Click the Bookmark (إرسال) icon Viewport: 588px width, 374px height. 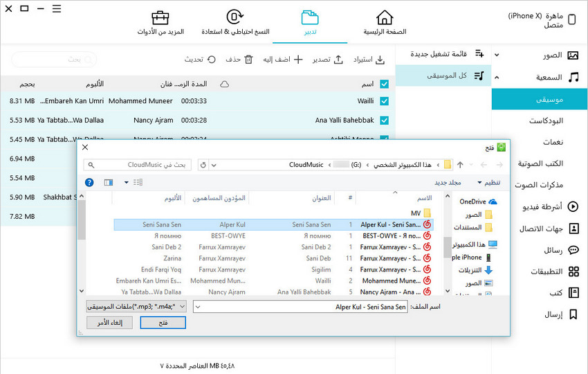pyautogui.click(x=573, y=314)
